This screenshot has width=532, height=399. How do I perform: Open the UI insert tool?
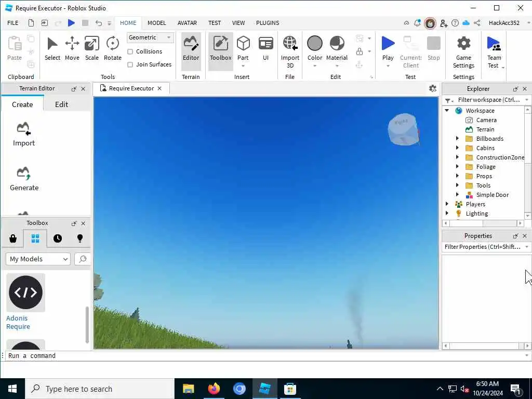[265, 49]
